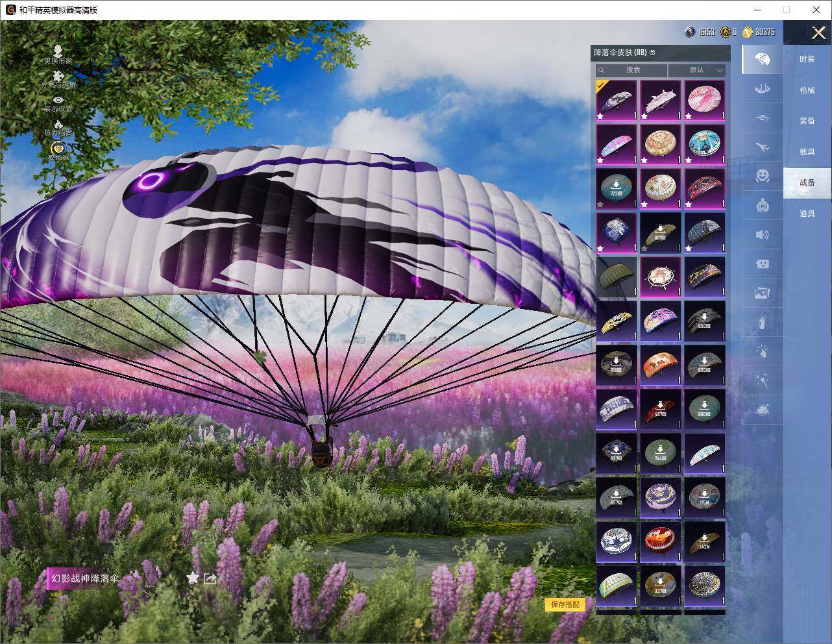Click the 保存搭配 save button
The width and height of the screenshot is (832, 644).
pyautogui.click(x=565, y=604)
